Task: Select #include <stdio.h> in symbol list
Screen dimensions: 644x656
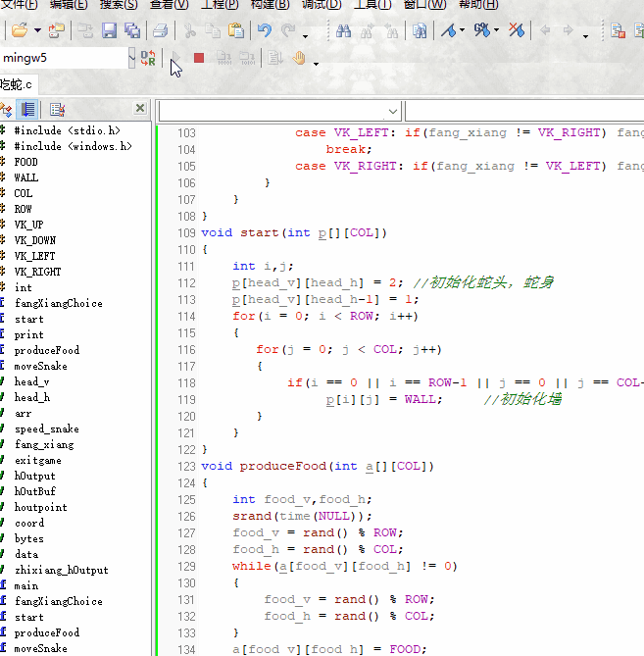Action: pyautogui.click(x=67, y=130)
